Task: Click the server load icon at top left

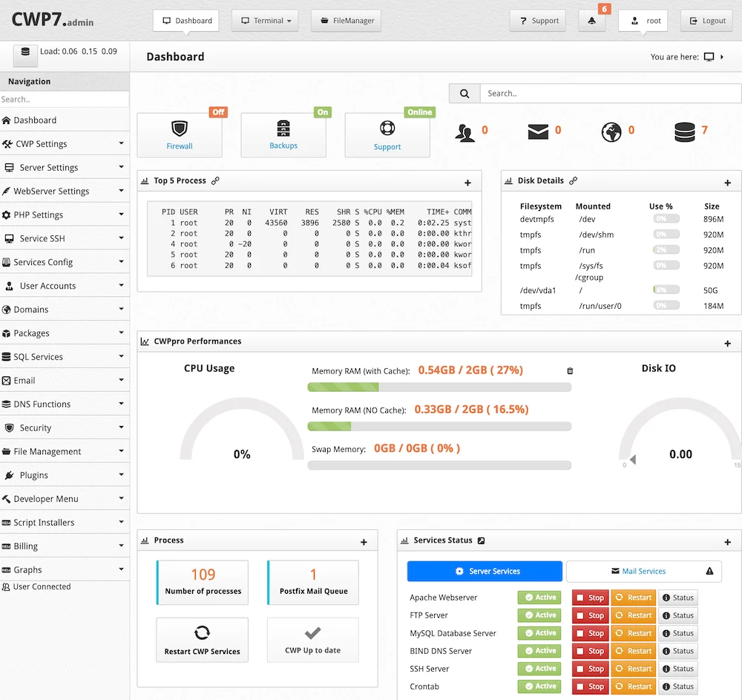Action: tap(25, 52)
